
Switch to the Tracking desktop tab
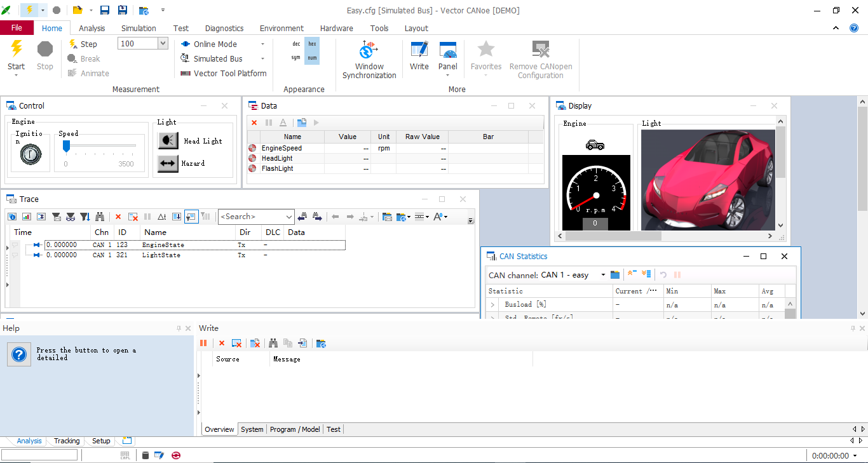click(x=67, y=441)
